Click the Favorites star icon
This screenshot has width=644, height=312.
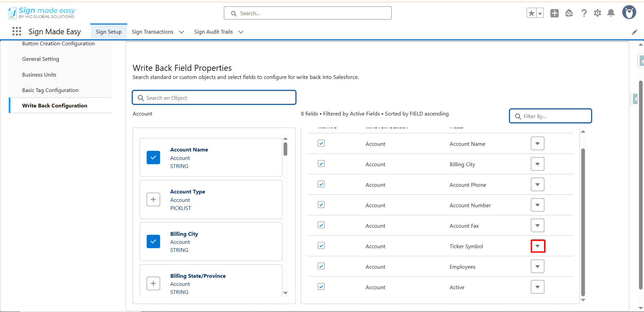pyautogui.click(x=531, y=13)
